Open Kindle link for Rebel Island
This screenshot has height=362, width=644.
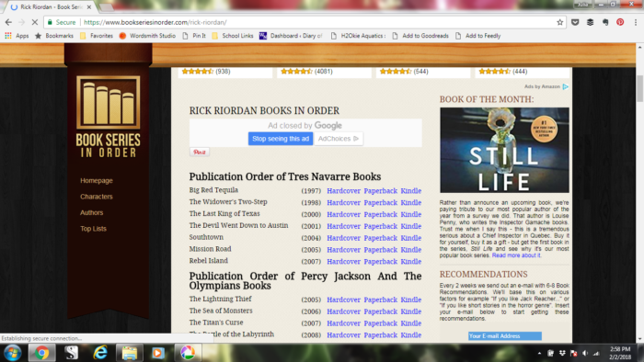pyautogui.click(x=411, y=262)
